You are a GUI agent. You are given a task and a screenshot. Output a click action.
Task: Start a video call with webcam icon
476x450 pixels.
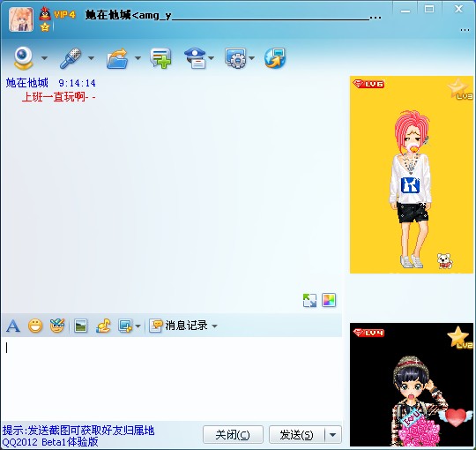point(24,57)
